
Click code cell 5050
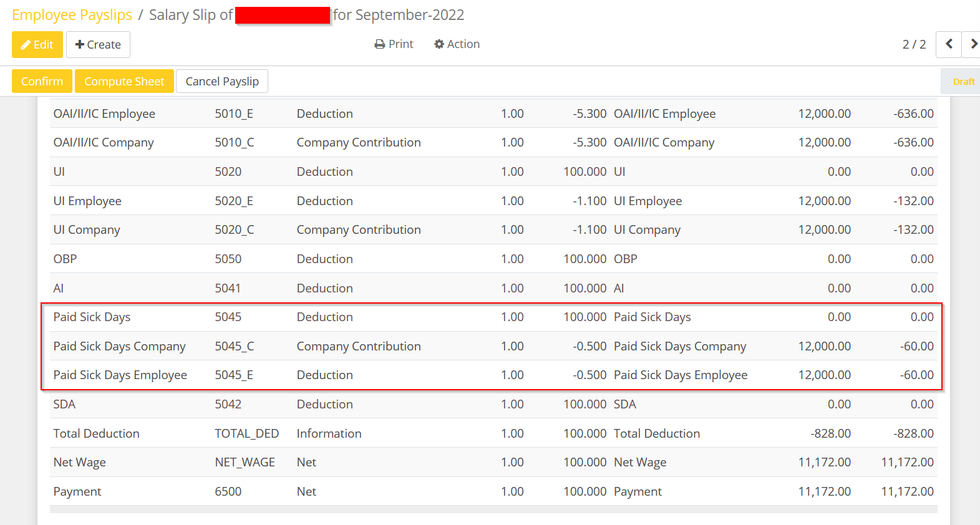pos(228,259)
